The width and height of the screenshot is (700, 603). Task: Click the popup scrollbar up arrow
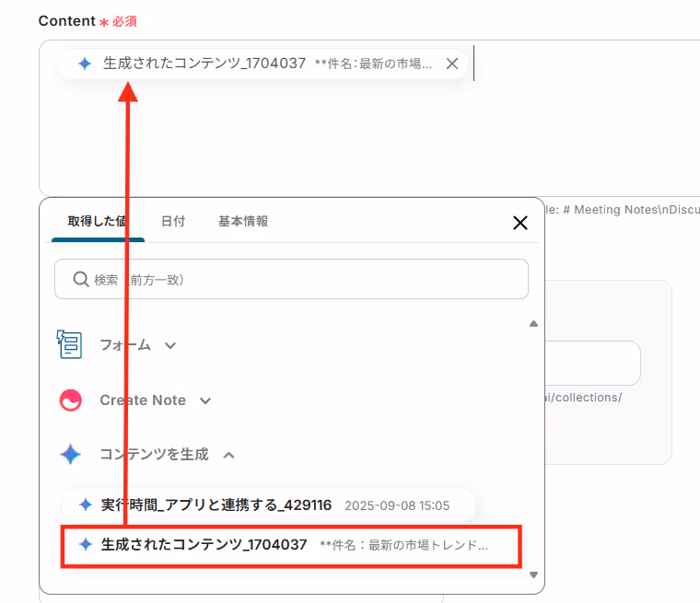[x=533, y=324]
